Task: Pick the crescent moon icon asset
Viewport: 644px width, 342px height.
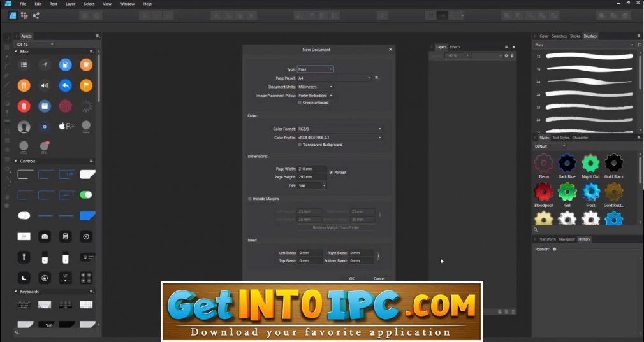Action: [x=24, y=278]
